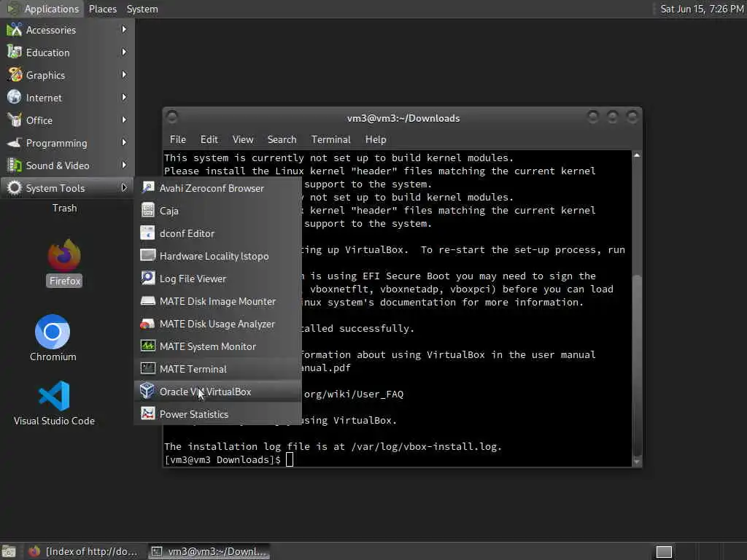747x560 pixels.
Task: Expand the Sound & Video submenu arrow
Action: (x=124, y=165)
